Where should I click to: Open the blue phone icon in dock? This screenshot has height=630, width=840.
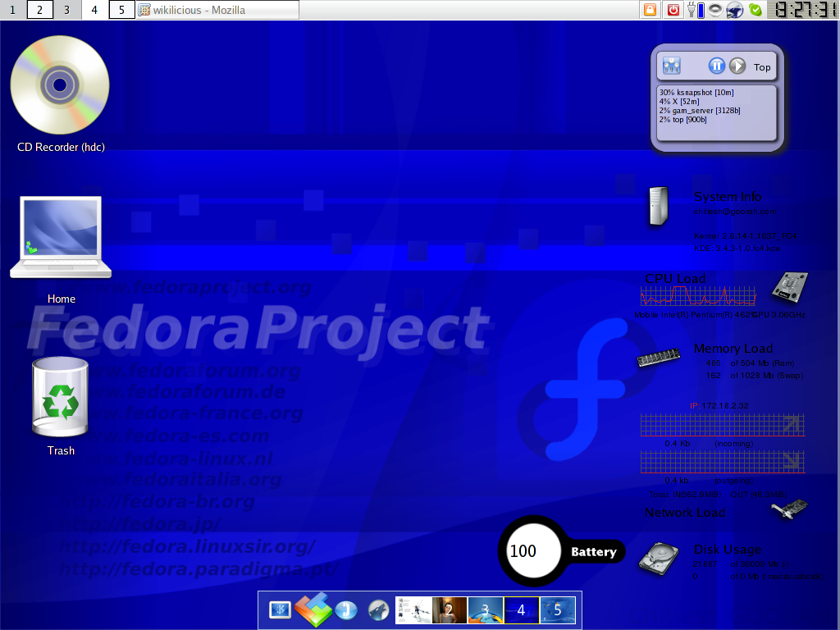tap(346, 609)
